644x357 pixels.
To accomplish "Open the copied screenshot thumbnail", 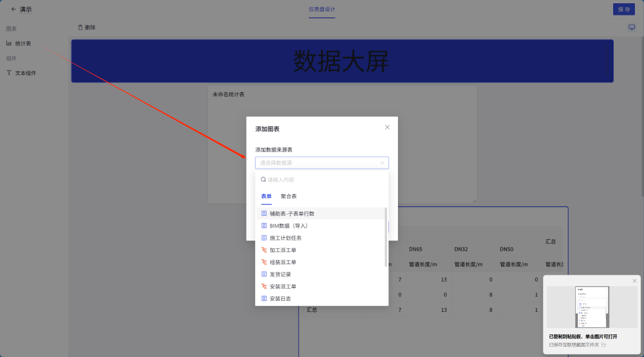I will (592, 307).
